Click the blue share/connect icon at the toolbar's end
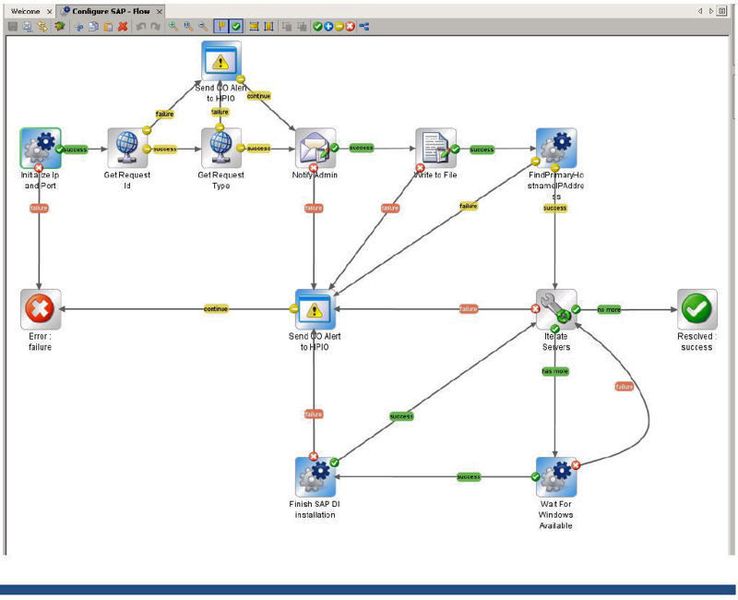 click(x=364, y=26)
